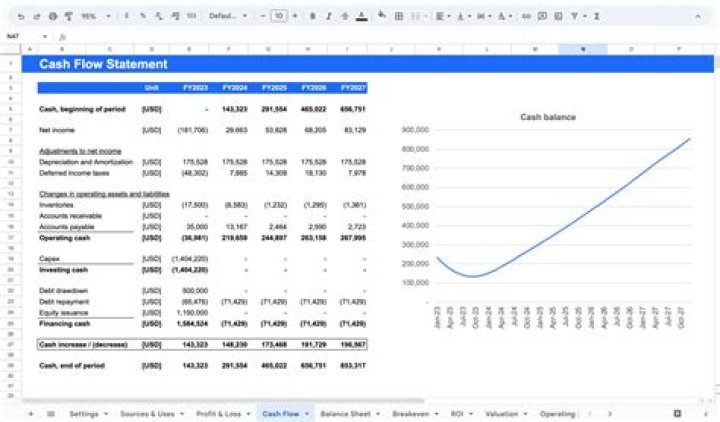The width and height of the screenshot is (720, 422).
Task: Open the name box dropdown arrow
Action: (45, 36)
